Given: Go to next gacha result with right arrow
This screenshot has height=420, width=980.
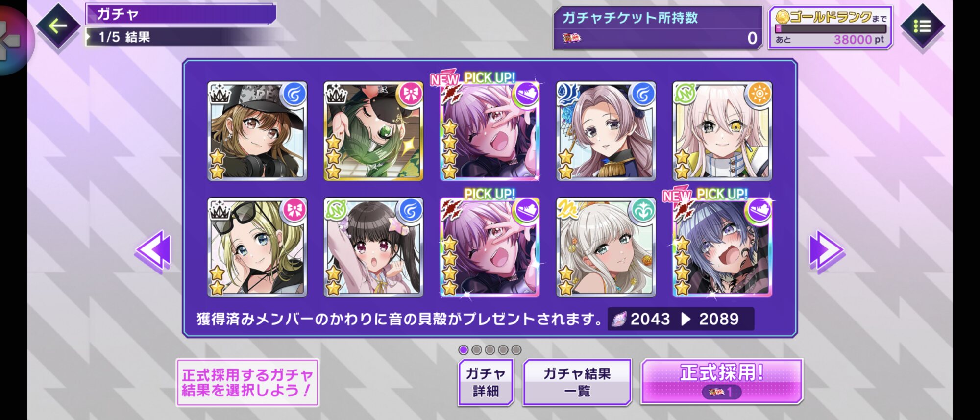Looking at the screenshot, I should coord(826,250).
